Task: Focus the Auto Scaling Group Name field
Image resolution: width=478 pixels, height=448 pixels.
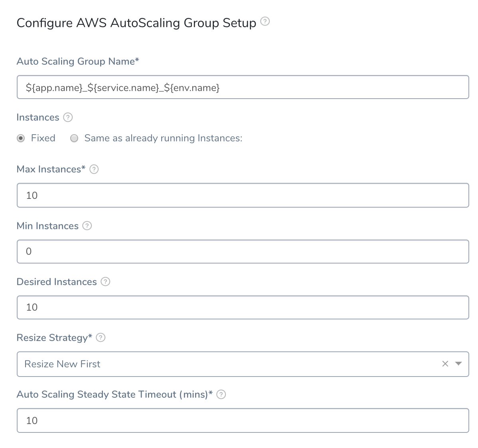Action: coord(243,87)
